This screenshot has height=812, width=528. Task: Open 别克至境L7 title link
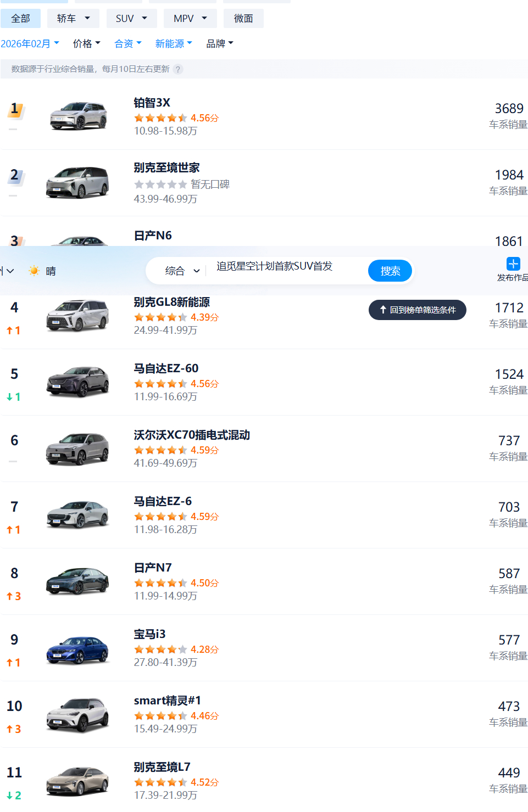point(162,767)
